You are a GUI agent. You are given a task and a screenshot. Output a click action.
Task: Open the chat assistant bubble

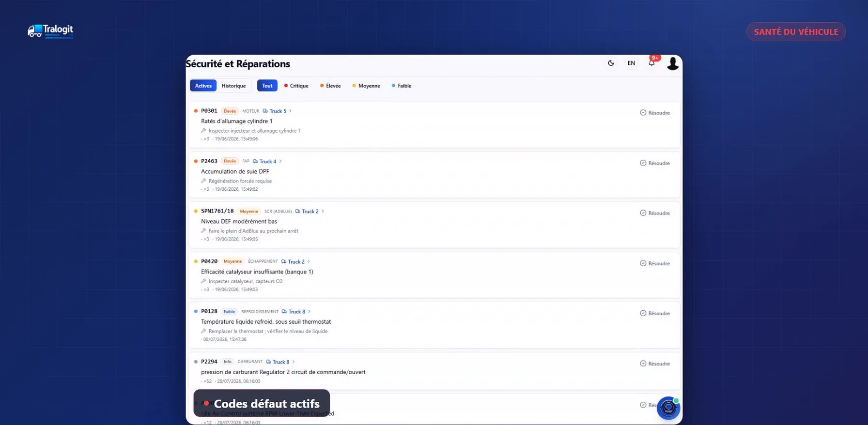pyautogui.click(x=668, y=408)
